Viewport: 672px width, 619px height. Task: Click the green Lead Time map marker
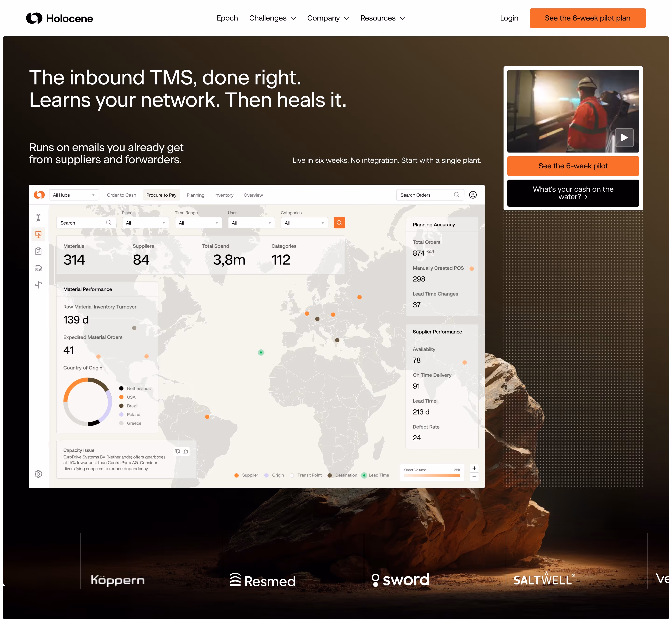point(261,352)
